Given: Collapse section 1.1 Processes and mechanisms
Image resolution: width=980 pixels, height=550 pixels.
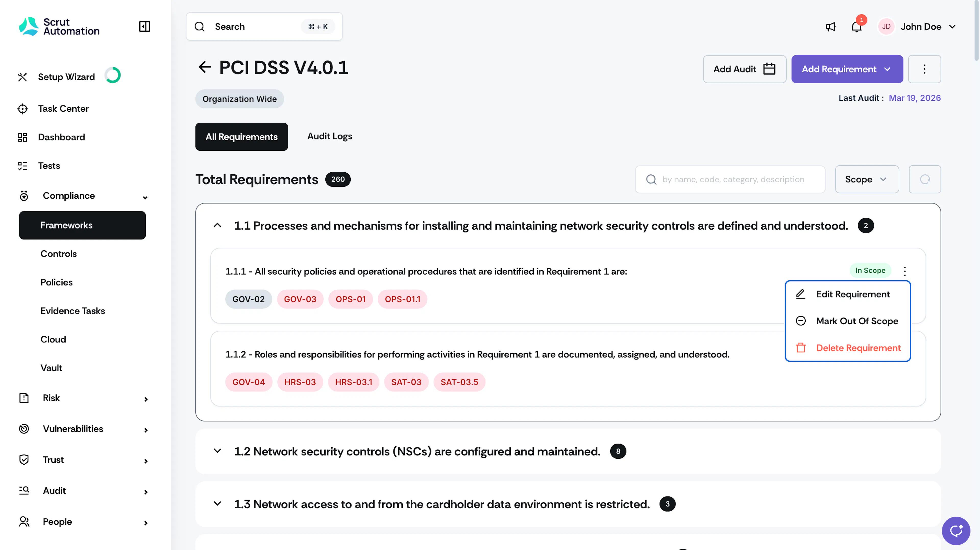Looking at the screenshot, I should (217, 225).
